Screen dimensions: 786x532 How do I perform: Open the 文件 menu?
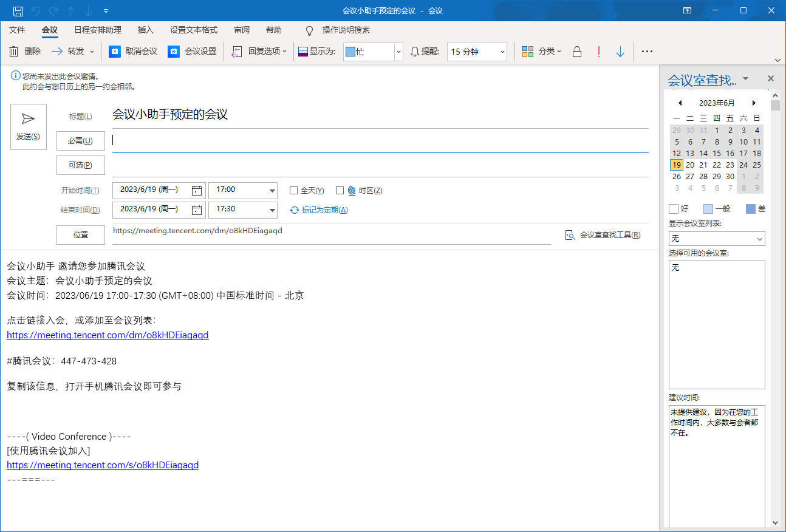point(17,30)
